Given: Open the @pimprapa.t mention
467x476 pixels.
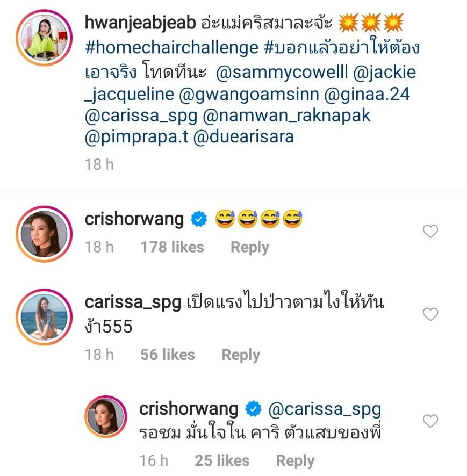Looking at the screenshot, I should (136, 137).
